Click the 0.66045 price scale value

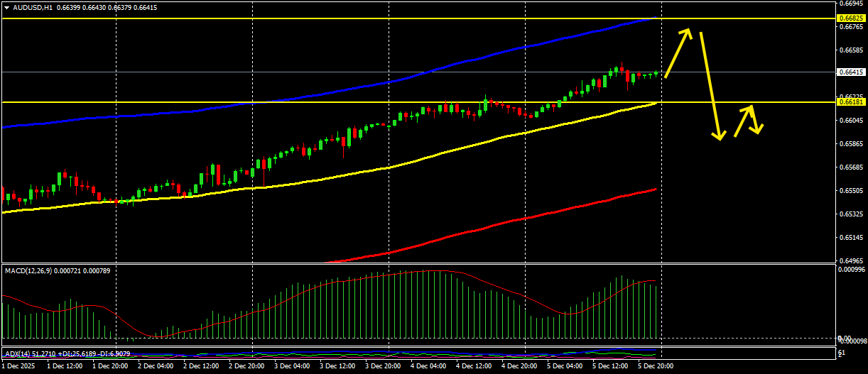coord(851,121)
